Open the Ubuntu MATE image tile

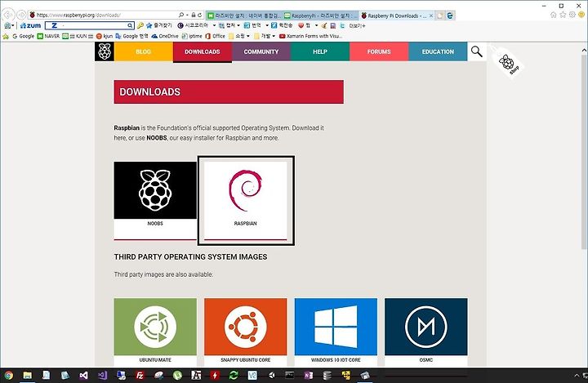[x=155, y=332]
